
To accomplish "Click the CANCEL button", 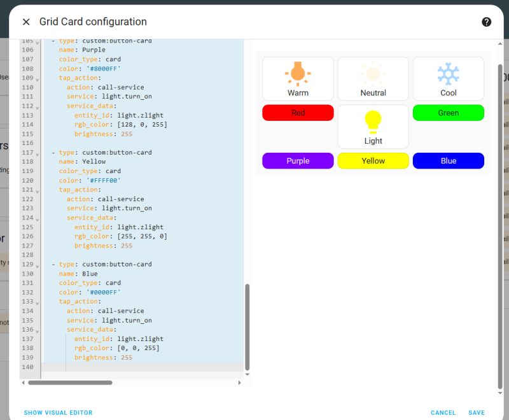I will click(x=443, y=412).
